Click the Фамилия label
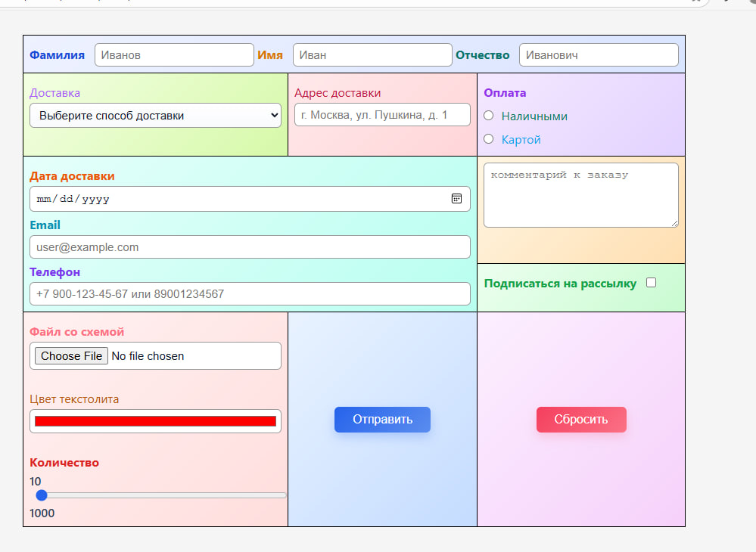 click(x=57, y=55)
